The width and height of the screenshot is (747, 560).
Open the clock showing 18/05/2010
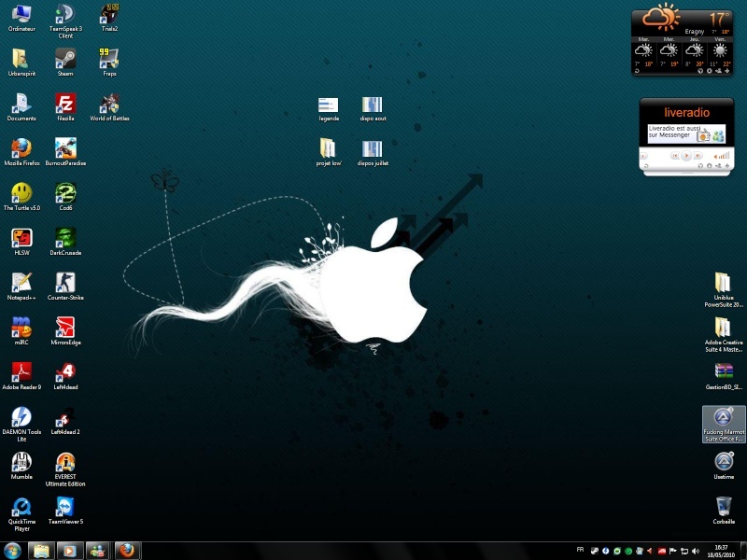click(x=721, y=551)
